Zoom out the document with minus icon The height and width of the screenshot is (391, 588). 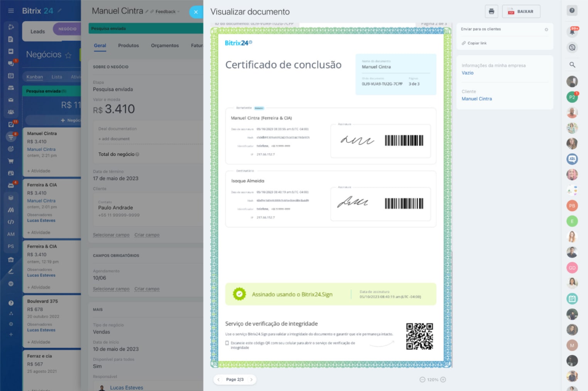422,380
